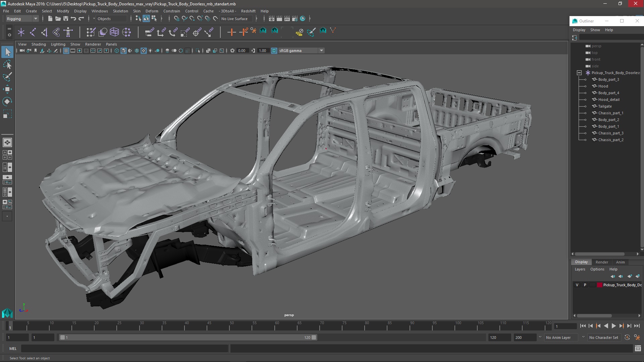The image size is (644, 362).
Task: Select the Lasso tool in toolbox
Action: click(x=7, y=64)
